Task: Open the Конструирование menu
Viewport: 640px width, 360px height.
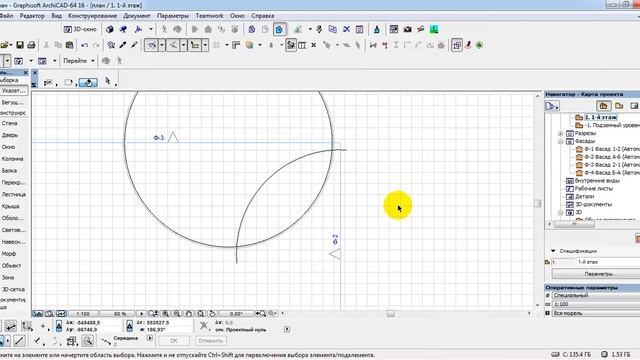Action: (92, 16)
